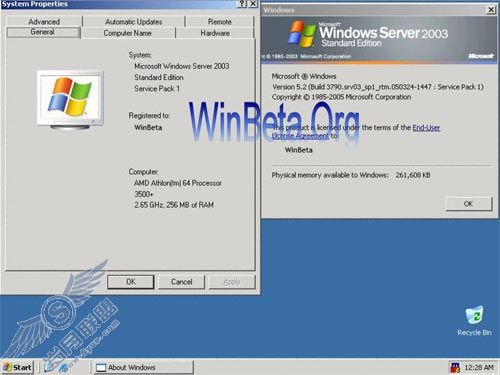Click the "Version 5.2 (Build 3790..." line
The image size is (500, 375).
click(378, 87)
